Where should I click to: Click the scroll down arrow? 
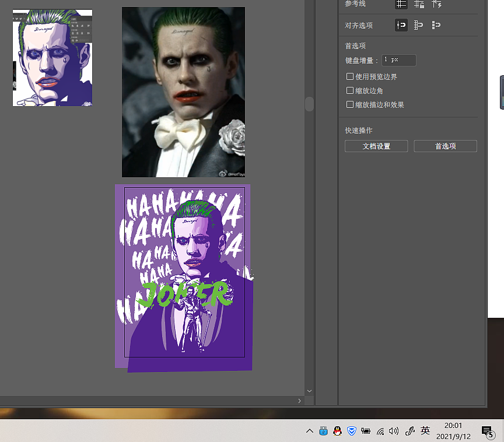point(309,391)
